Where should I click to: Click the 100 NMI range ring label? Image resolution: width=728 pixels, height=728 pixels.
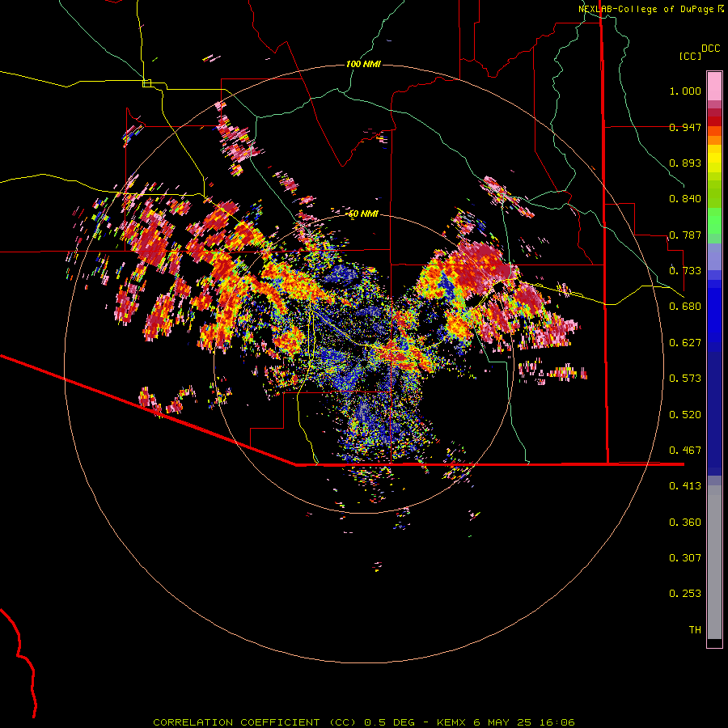coord(363,64)
